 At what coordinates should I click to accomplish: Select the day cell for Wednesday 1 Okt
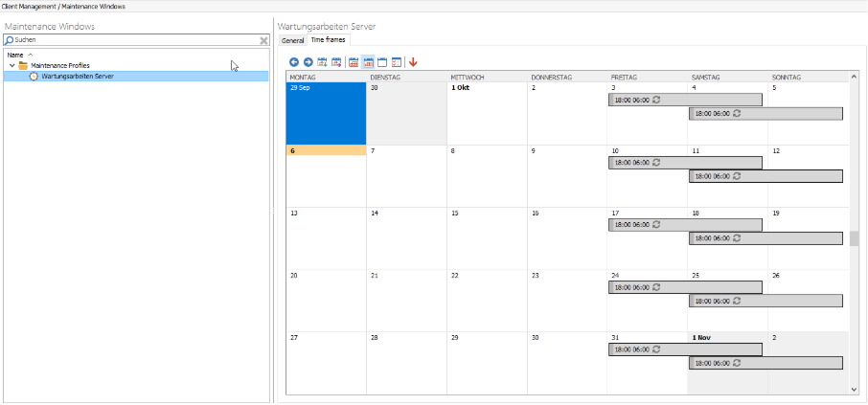pos(487,115)
